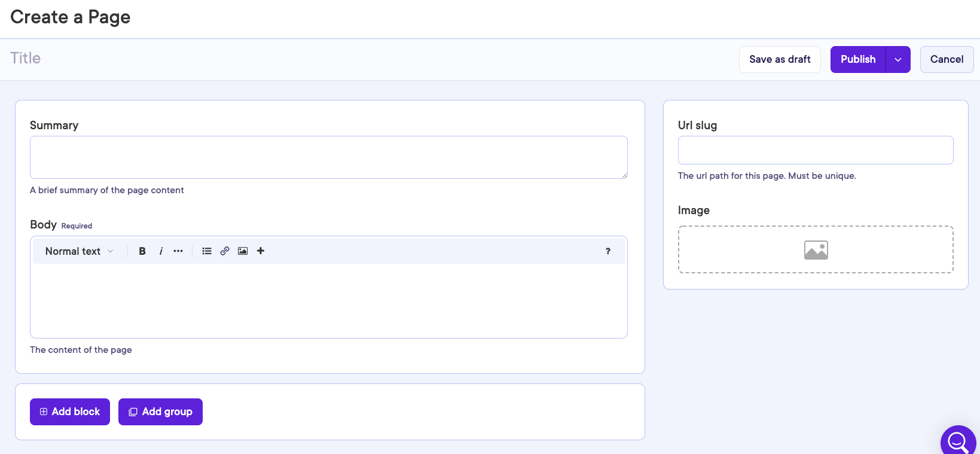Screen dimensions: 980x454
Task: Open the editor help question mark
Action: click(x=608, y=251)
